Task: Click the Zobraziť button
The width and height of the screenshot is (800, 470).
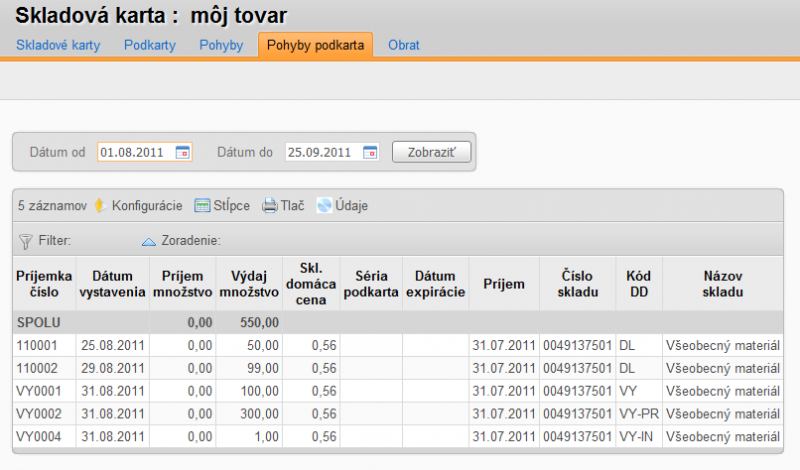Action: click(x=432, y=152)
